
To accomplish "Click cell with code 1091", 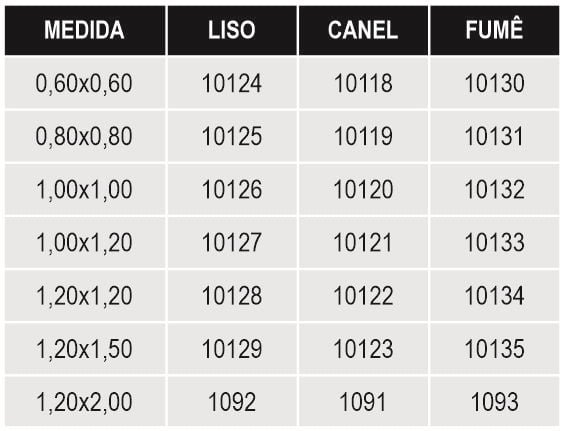I will pos(363,401).
